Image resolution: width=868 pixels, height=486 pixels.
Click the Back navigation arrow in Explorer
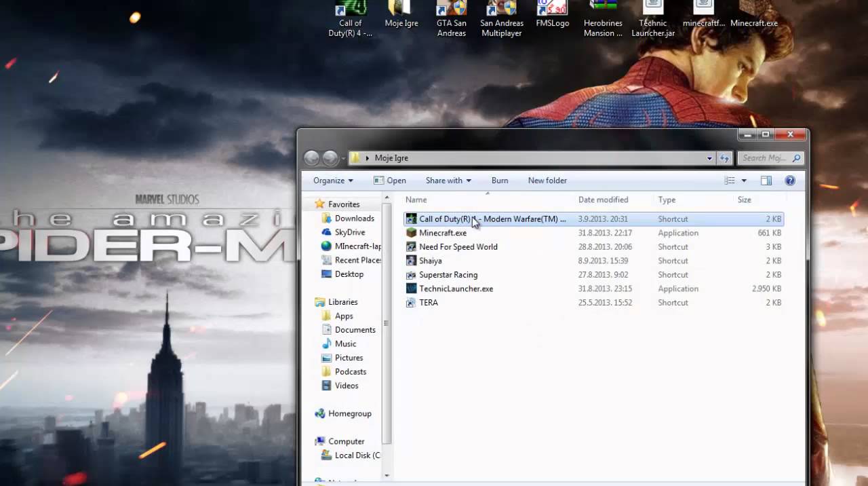(x=311, y=158)
